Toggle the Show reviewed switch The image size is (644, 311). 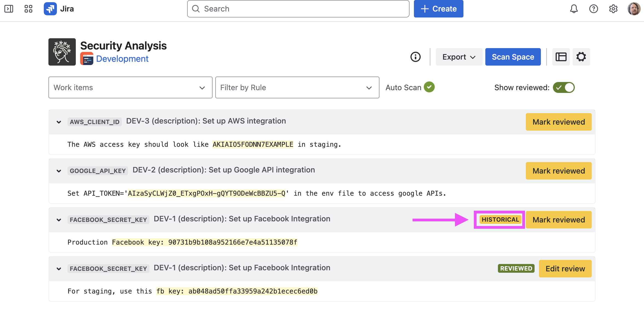tap(564, 87)
